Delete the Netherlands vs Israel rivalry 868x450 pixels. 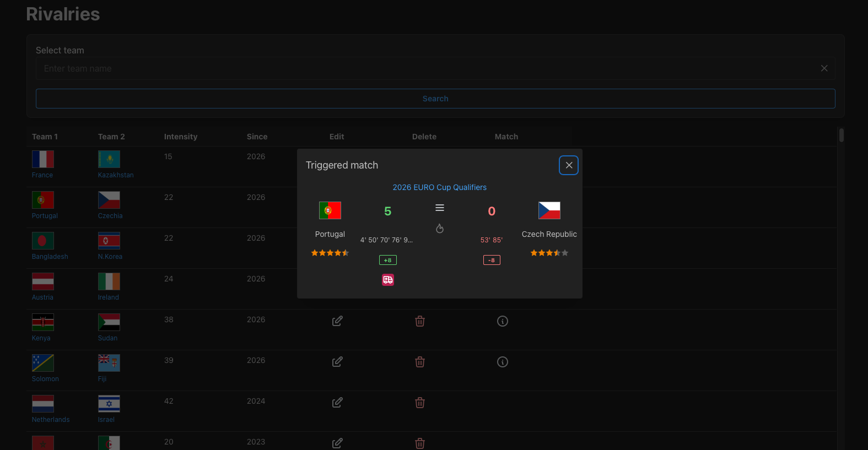(420, 403)
